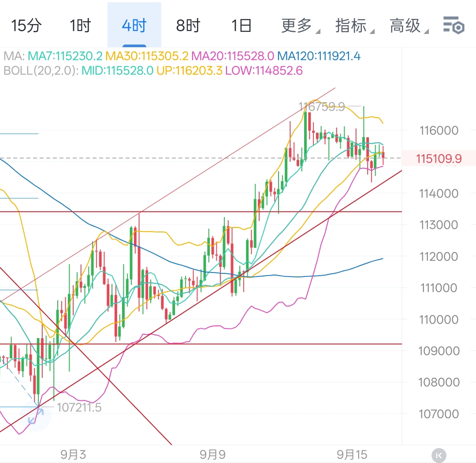The height and width of the screenshot is (463, 476).
Task: Click the 112000 price axis label
Action: coord(439,256)
